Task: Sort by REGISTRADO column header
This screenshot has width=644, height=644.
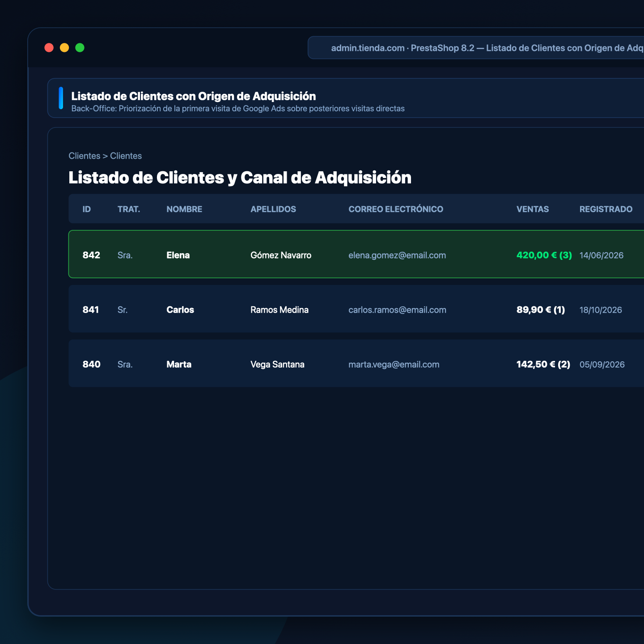Action: (606, 209)
